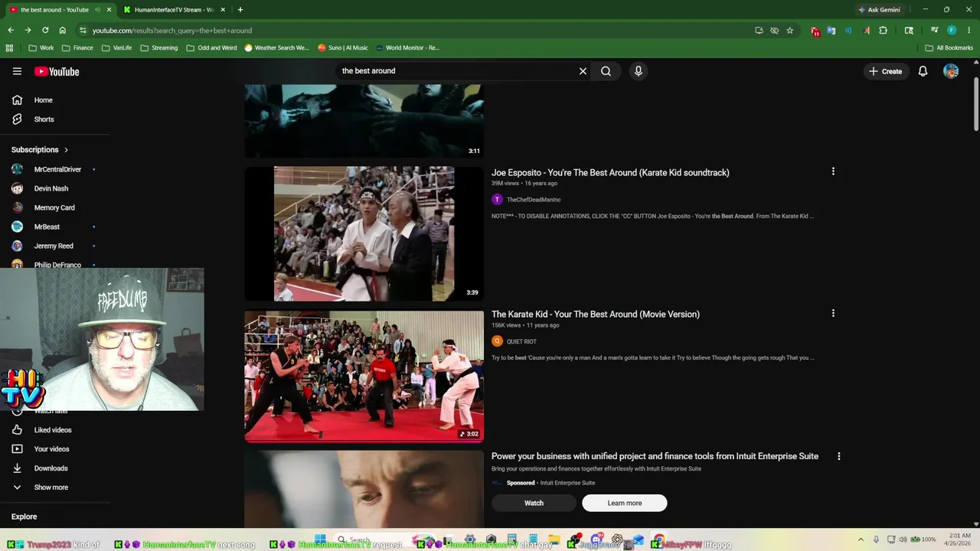Open options for the Intuit sponsored ad
The height and width of the screenshot is (551, 980).
tap(838, 456)
